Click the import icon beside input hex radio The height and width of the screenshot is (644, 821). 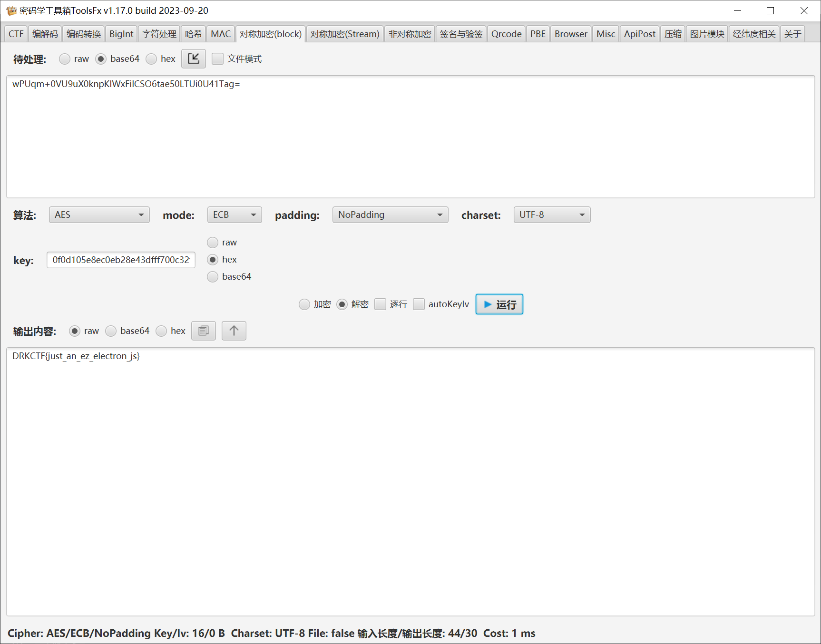coord(193,59)
